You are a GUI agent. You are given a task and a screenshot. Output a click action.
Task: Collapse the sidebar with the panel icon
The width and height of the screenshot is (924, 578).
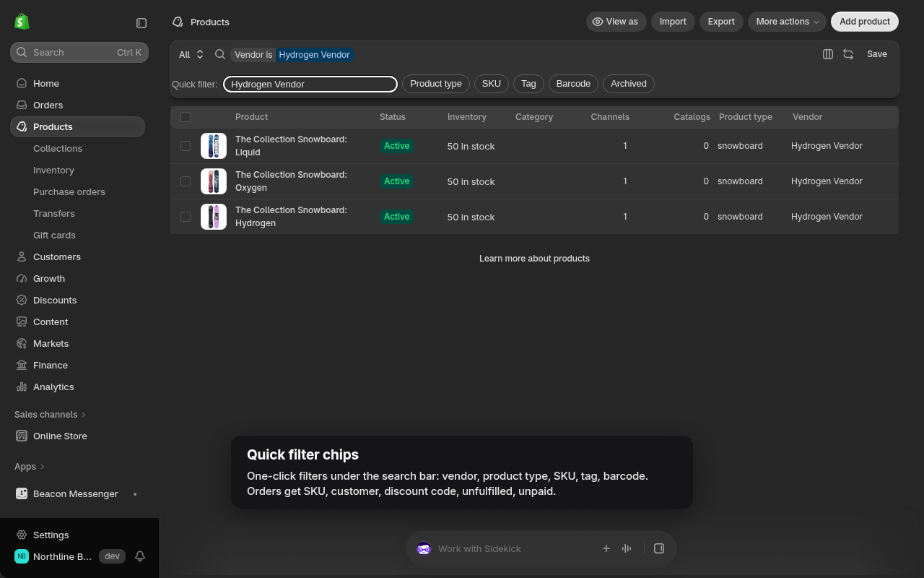[x=141, y=23]
